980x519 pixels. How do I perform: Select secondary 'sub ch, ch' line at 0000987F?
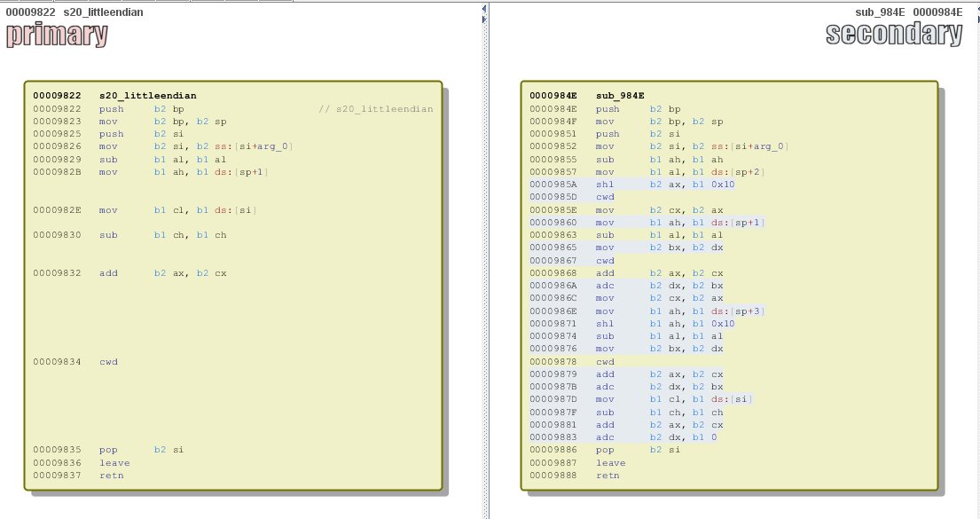(626, 413)
